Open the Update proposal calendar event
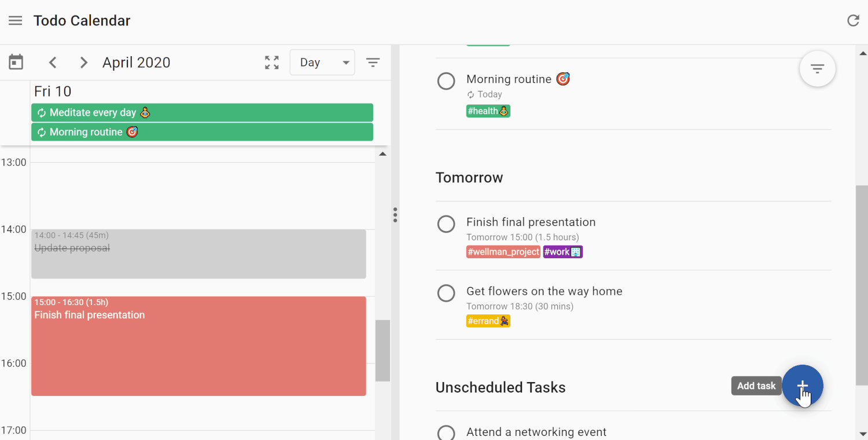The width and height of the screenshot is (868, 440). click(x=198, y=254)
